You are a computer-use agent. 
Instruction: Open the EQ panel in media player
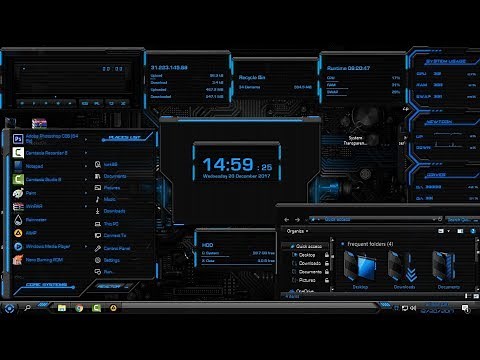pyautogui.click(x=85, y=103)
